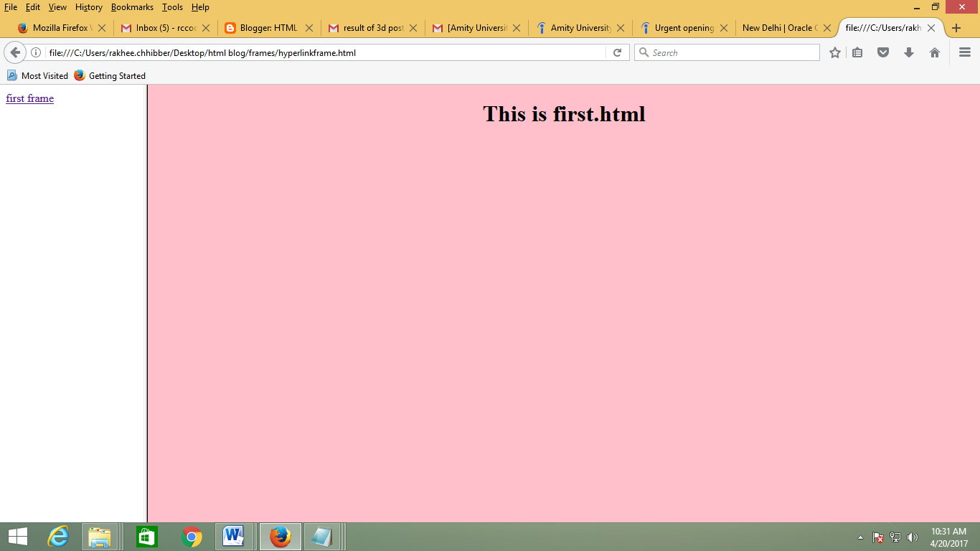The image size is (980, 551).
Task: Open the Tools menu
Action: tap(171, 7)
